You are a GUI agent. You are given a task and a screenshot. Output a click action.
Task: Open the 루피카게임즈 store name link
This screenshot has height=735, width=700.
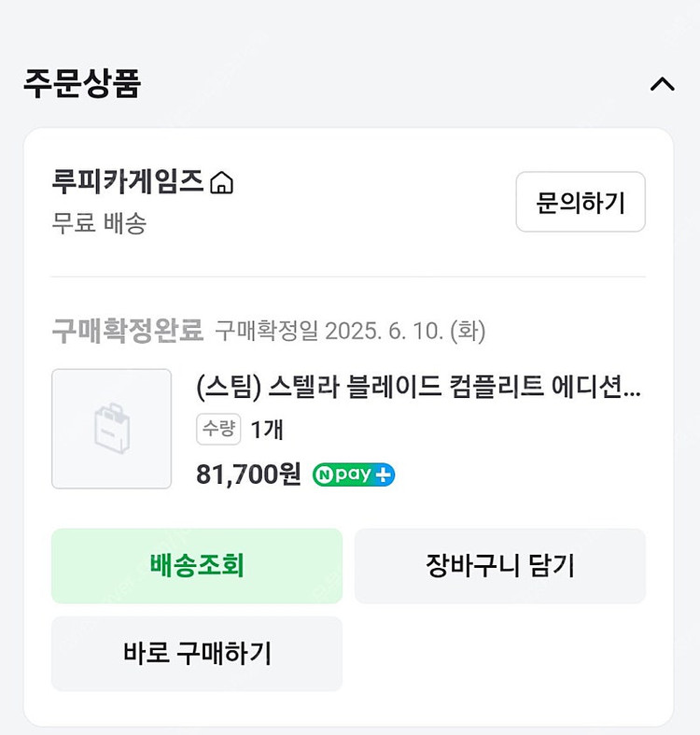click(x=128, y=181)
